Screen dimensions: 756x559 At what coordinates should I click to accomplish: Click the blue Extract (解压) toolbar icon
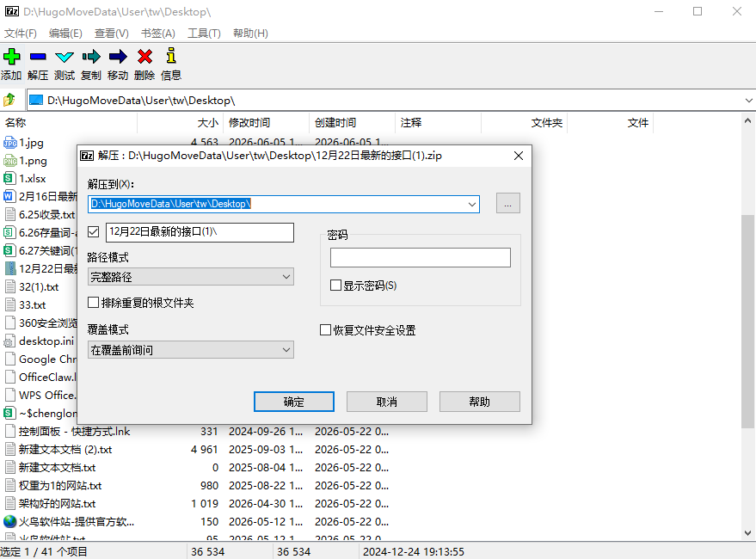[x=38, y=57]
